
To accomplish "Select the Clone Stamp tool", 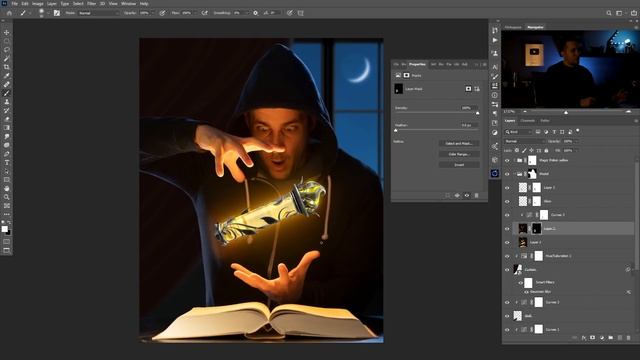I will 7,102.
